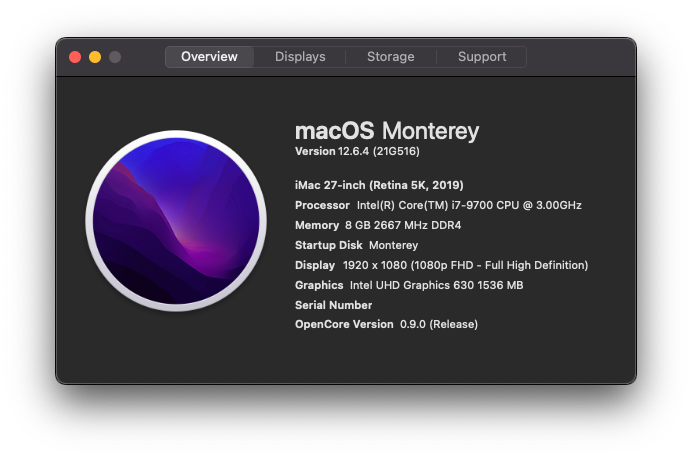Viewport: 692px width, 458px height.
Task: Click the greyed-out zoom window button
Action: pyautogui.click(x=115, y=57)
